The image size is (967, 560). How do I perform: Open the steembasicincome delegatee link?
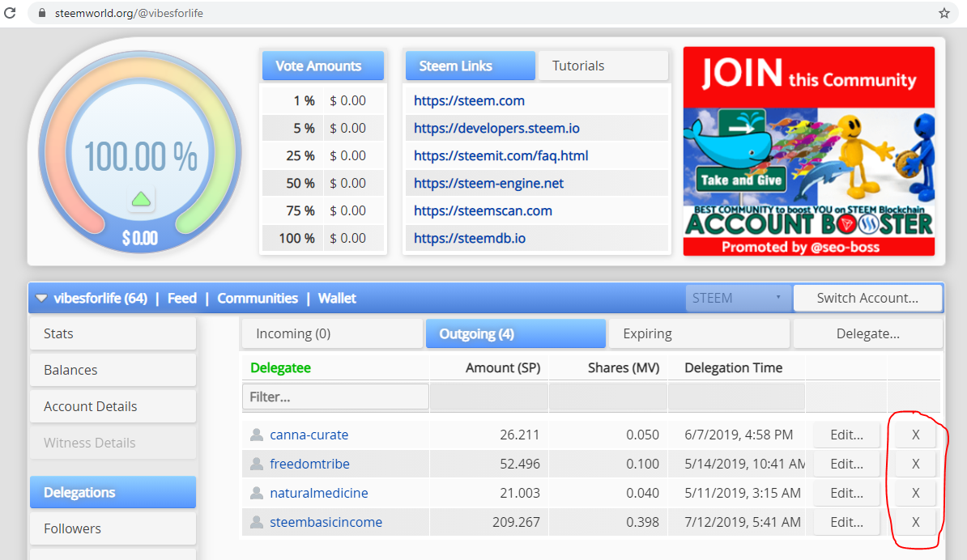coord(326,522)
